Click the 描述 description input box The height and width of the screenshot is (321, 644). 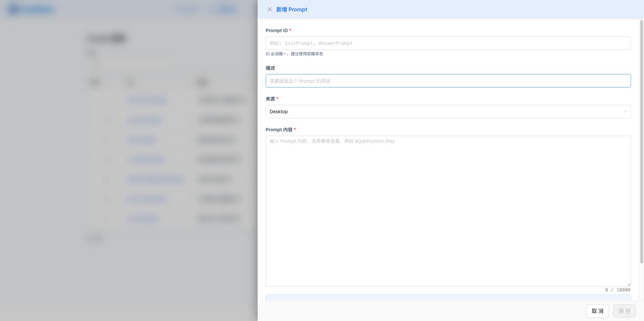pyautogui.click(x=448, y=81)
